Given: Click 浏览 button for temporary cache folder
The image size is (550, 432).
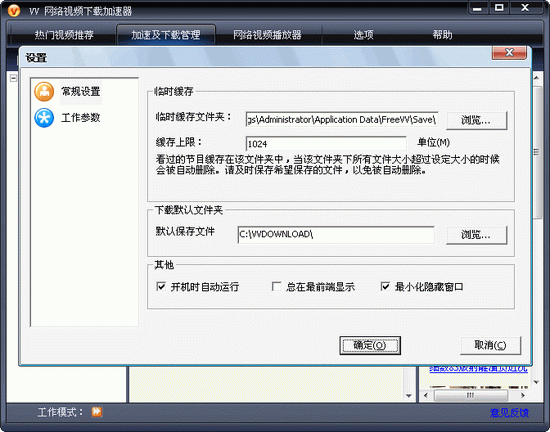Looking at the screenshot, I should (x=476, y=120).
